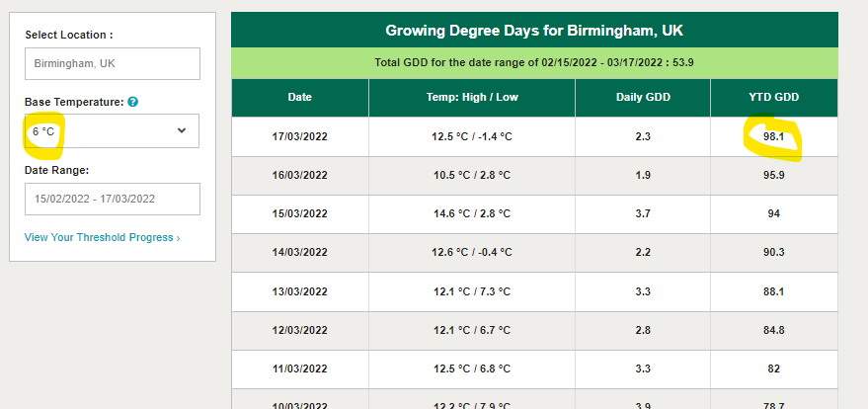
Task: Click the Temp: High / Low column header
Action: pyautogui.click(x=471, y=97)
